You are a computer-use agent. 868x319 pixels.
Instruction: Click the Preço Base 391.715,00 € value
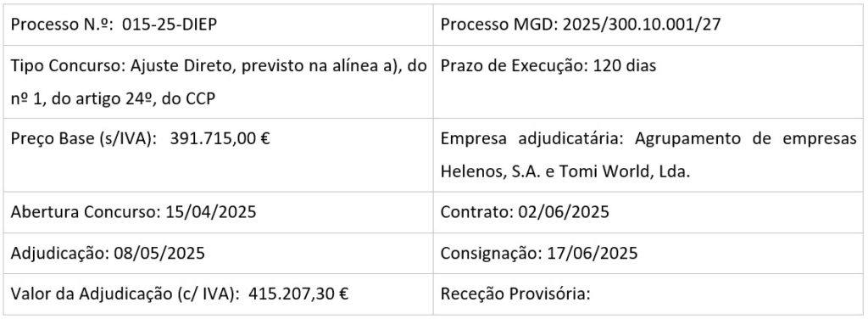point(220,138)
